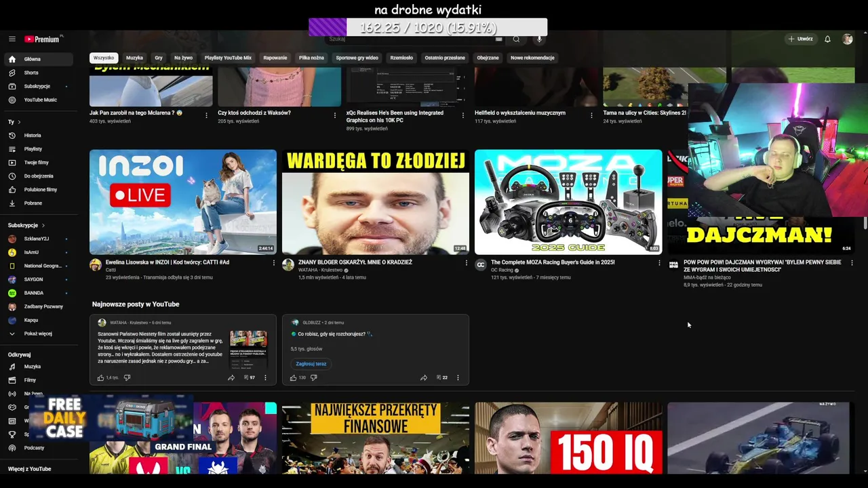Select the Na żywo filter chip

coord(183,58)
